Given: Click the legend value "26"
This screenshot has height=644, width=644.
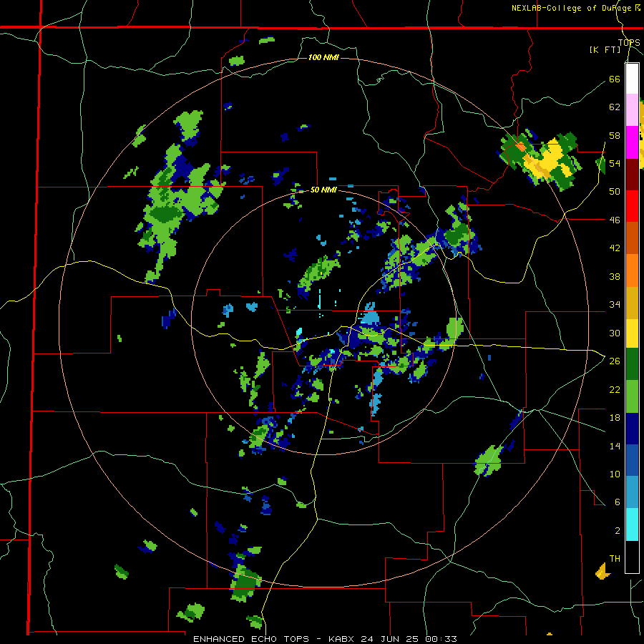Looking at the screenshot, I should (x=615, y=361).
